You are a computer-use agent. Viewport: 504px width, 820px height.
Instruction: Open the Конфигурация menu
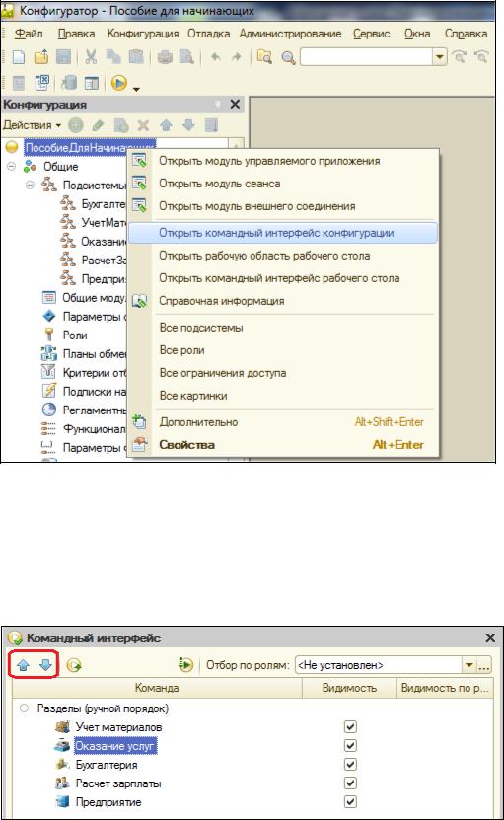(143, 34)
